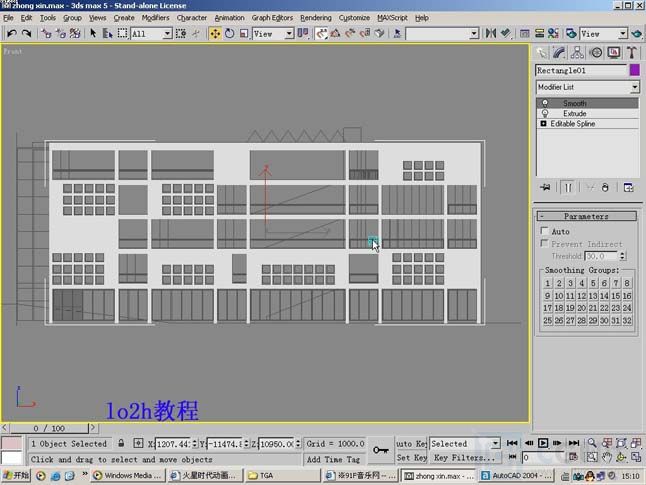Choose the Rectangular Selection Region tool

[122, 33]
